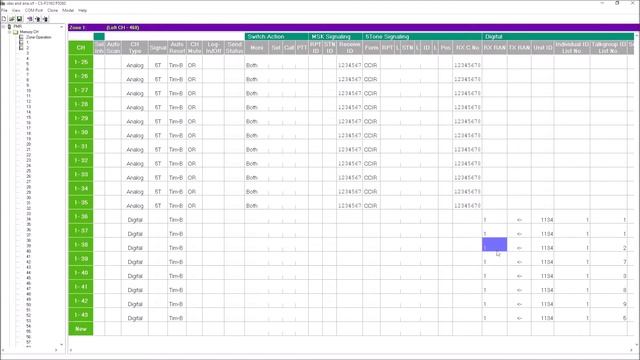640x360 pixels.
Task: Click the Switch Action group header
Action: (276, 36)
